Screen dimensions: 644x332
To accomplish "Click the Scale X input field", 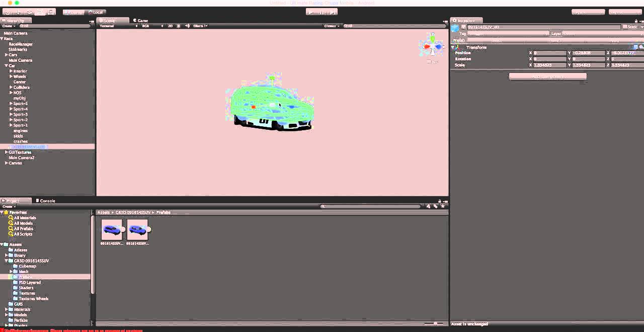I will coord(549,65).
